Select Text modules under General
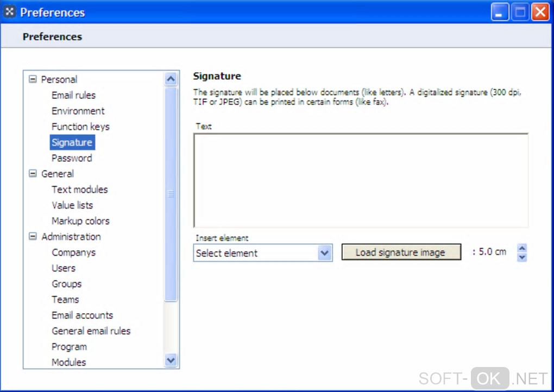 click(80, 189)
